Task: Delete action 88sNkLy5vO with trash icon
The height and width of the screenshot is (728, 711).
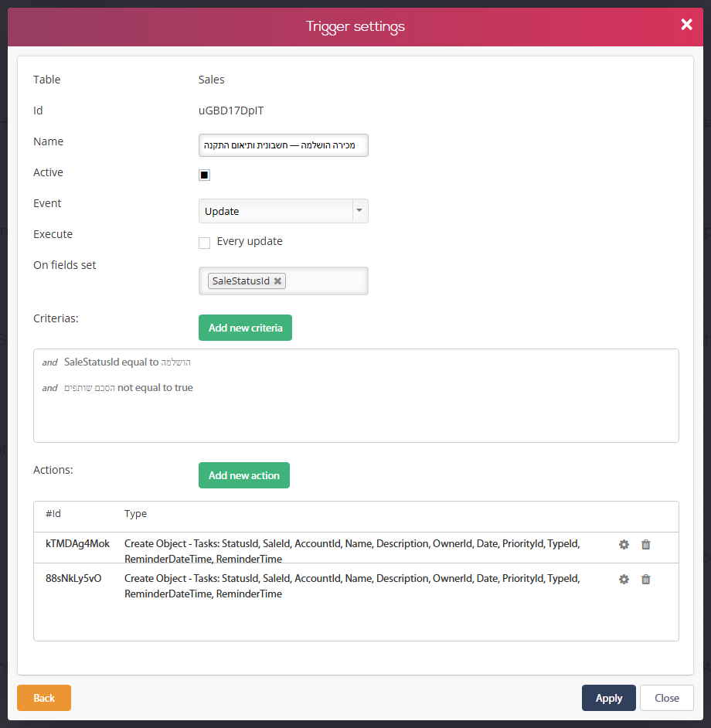Action: pos(645,579)
